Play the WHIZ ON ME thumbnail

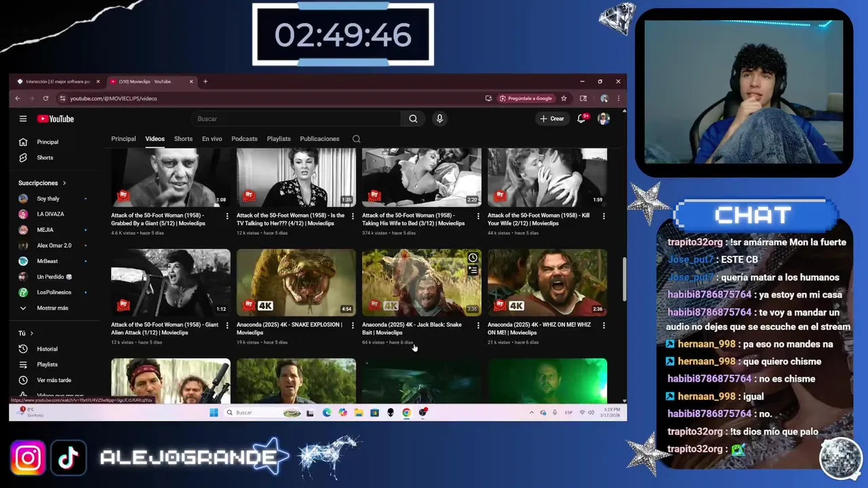[x=547, y=283]
